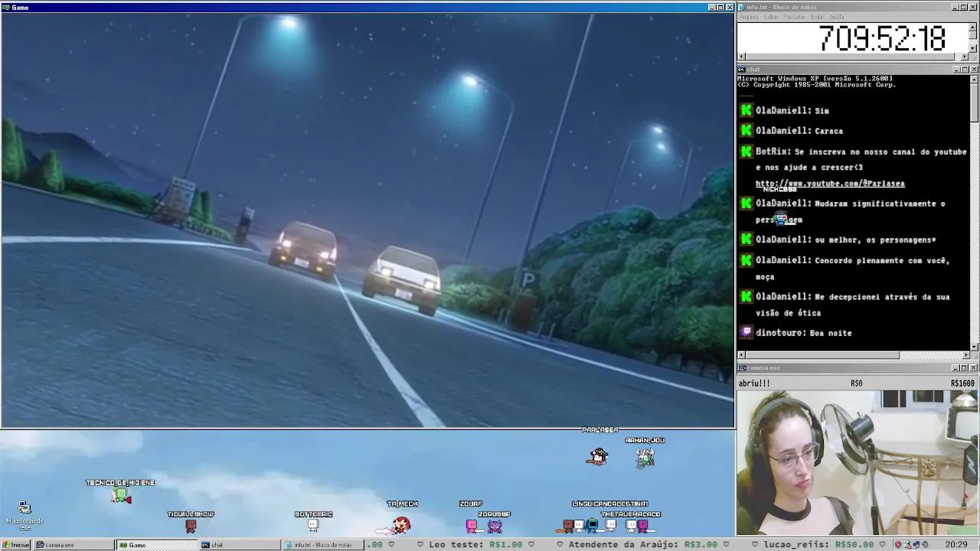Click the Kick icon beside OlaDaniell: Caraca
980x551 pixels.
point(746,131)
